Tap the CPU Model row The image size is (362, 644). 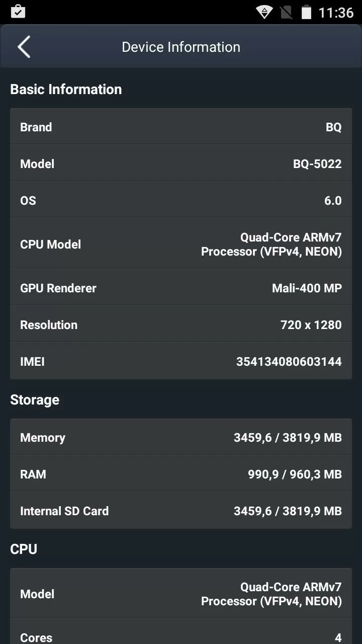pos(181,244)
